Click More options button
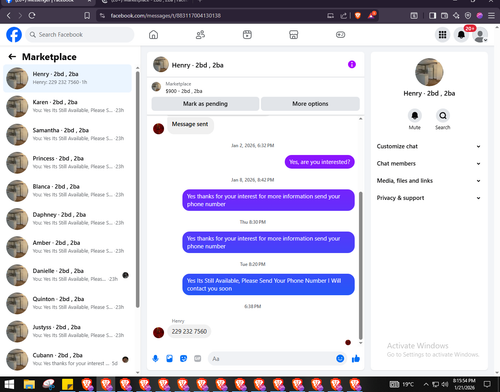This screenshot has height=392, width=500. (x=310, y=104)
